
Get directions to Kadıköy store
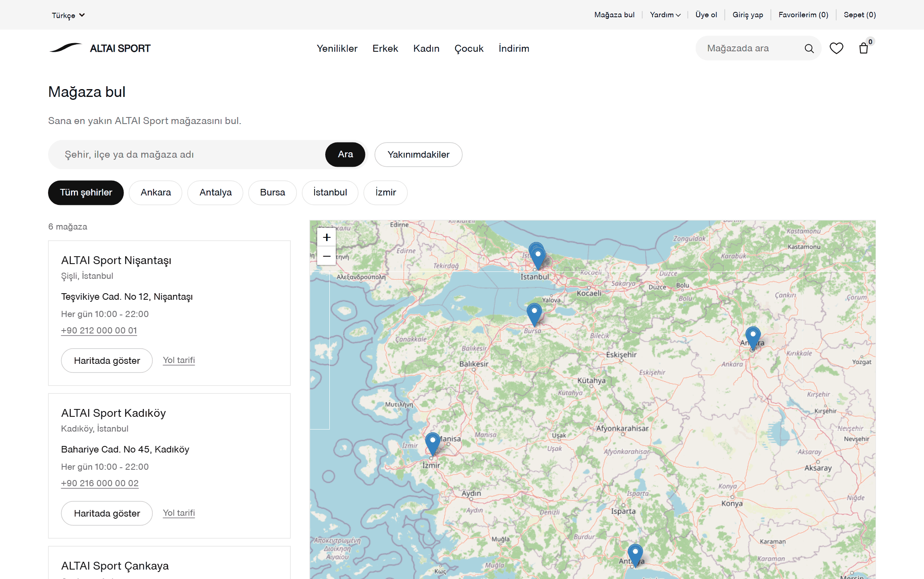tap(179, 513)
